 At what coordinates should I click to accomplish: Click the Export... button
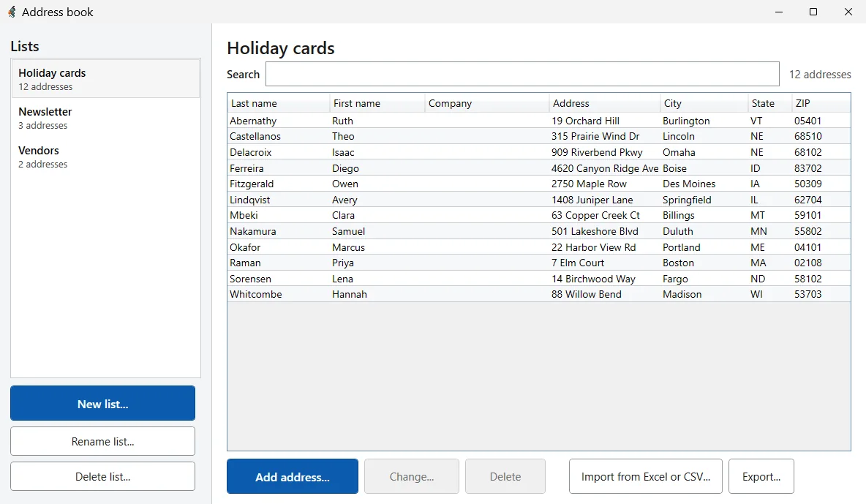point(761,476)
